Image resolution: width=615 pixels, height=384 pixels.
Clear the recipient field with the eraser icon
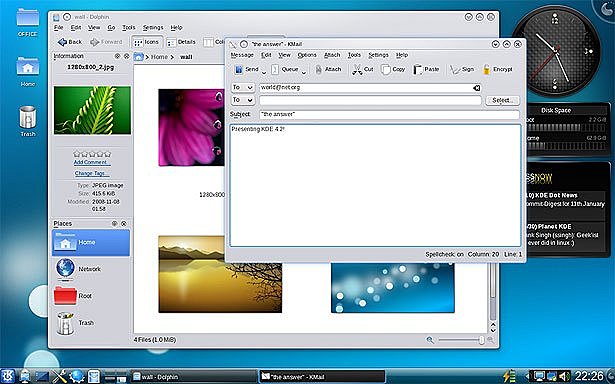point(477,88)
